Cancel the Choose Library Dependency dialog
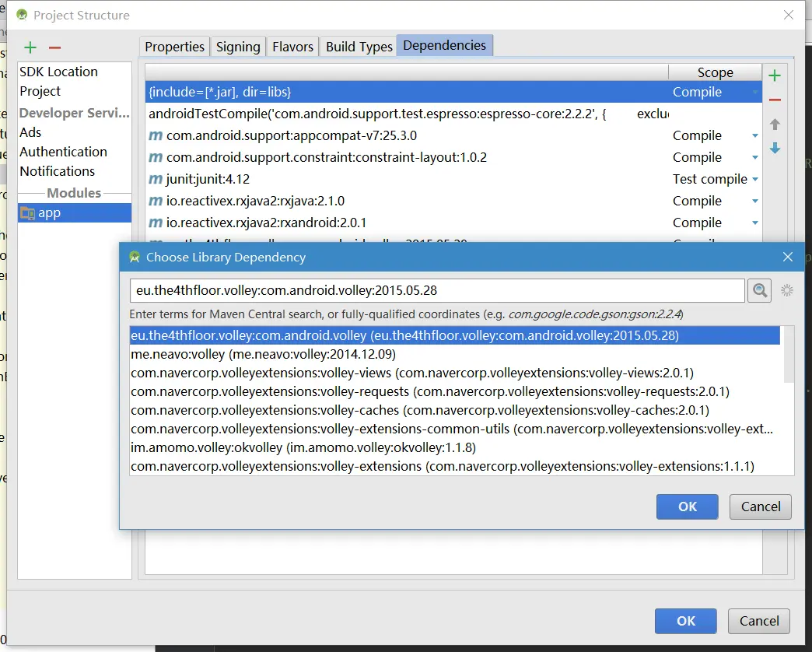Viewport: 812px width, 652px height. (760, 507)
